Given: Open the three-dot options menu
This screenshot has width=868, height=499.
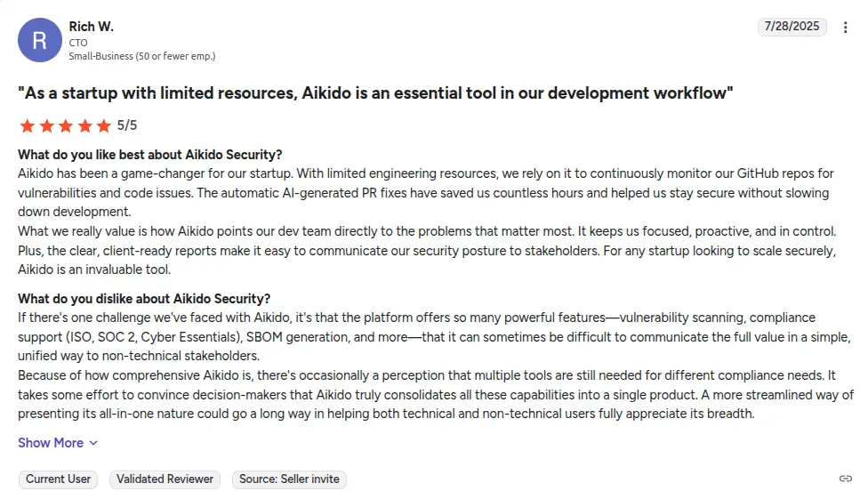Looking at the screenshot, I should click(x=846, y=28).
